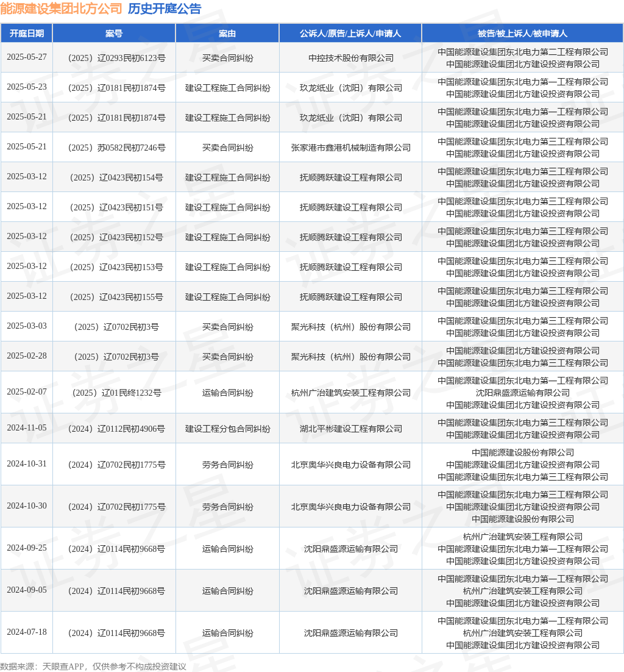Click plaintiff 中控技术股份有限公司
624x672 pixels.
(x=351, y=58)
